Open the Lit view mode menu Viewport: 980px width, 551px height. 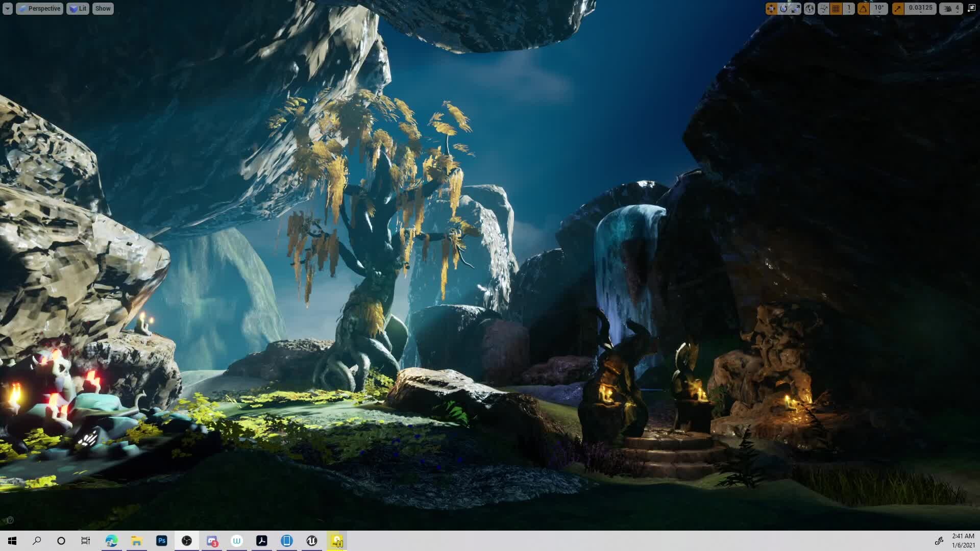(x=78, y=9)
